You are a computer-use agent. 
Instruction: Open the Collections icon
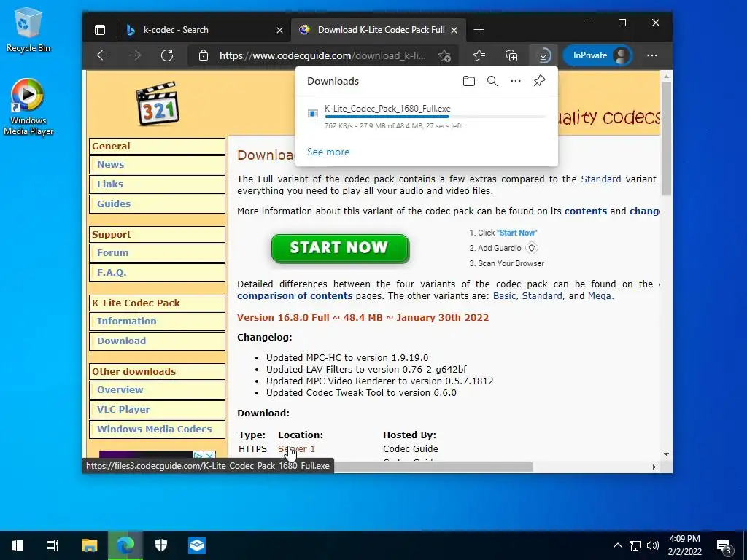[x=511, y=55]
